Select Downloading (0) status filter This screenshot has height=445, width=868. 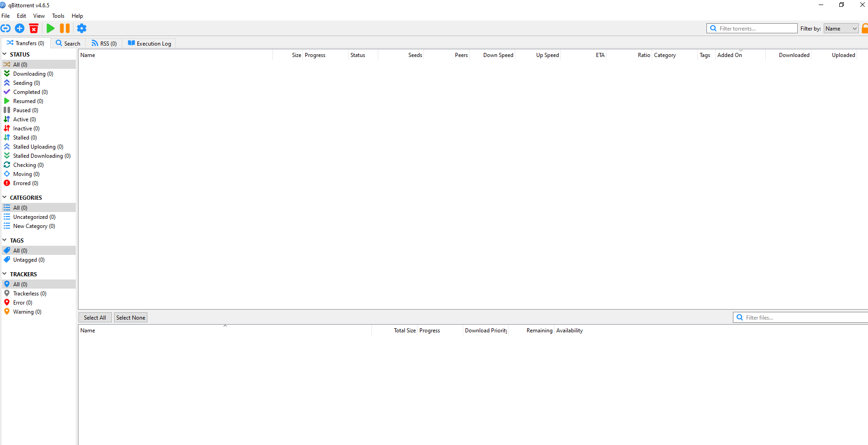click(x=39, y=73)
